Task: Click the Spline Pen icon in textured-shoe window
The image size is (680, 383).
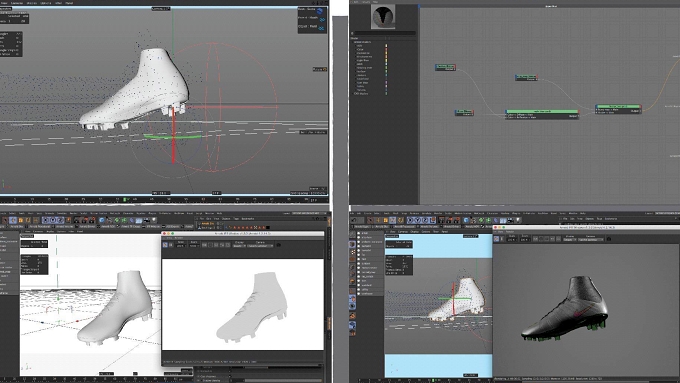Action: pos(474,220)
